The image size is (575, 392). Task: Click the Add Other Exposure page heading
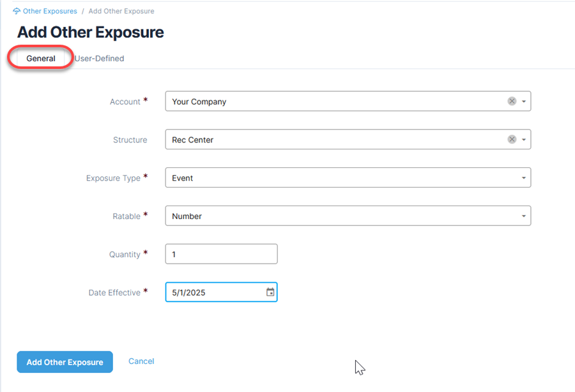click(x=91, y=32)
